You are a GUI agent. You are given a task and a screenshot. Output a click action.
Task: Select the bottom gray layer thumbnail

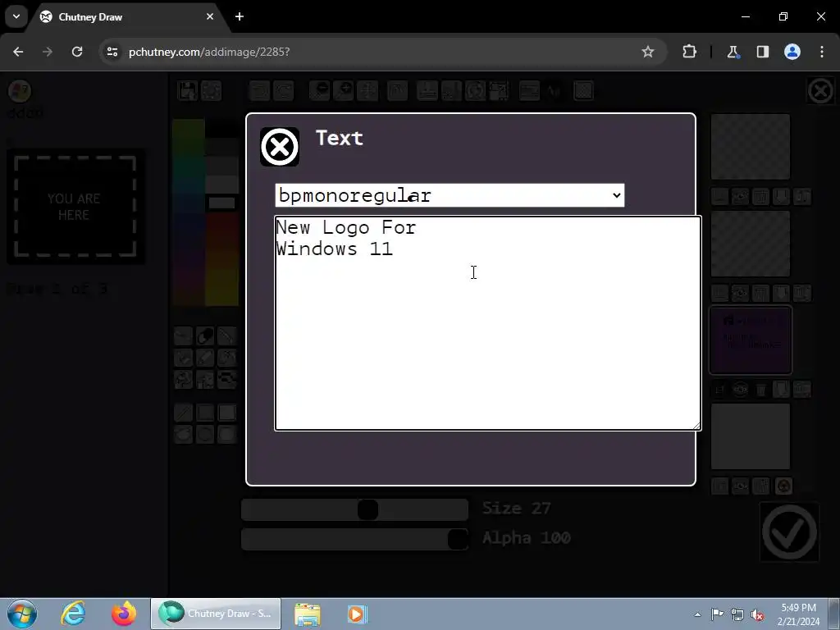pos(751,436)
